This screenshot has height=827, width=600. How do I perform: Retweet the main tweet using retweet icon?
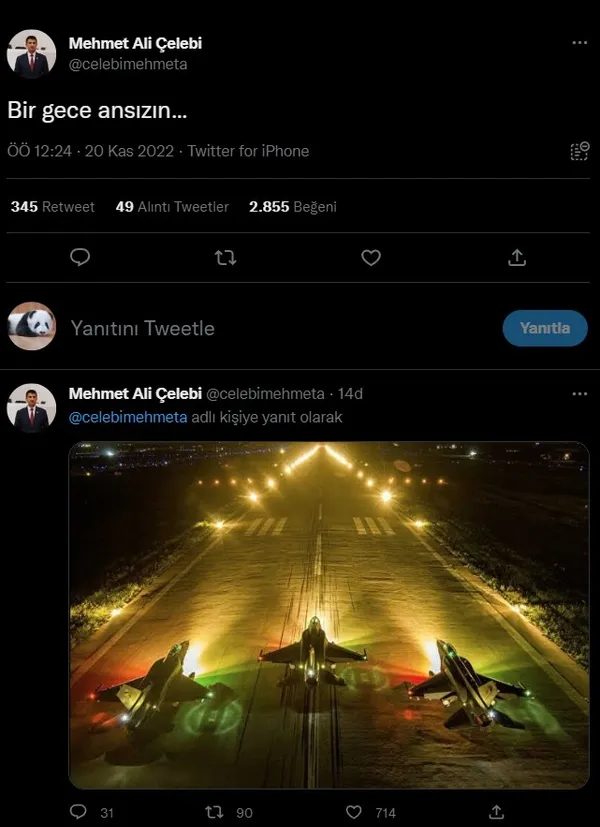pyautogui.click(x=226, y=258)
